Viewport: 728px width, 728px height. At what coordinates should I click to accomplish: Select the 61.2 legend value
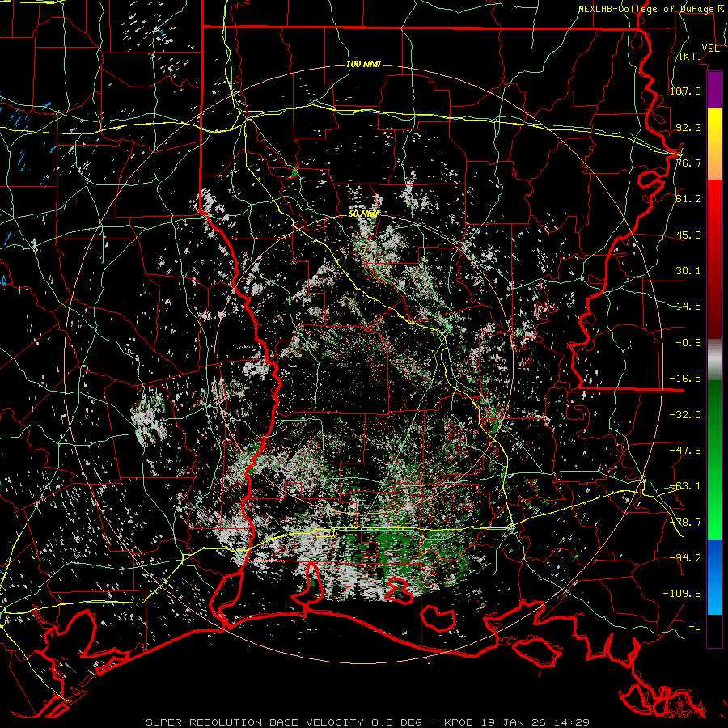click(688, 199)
